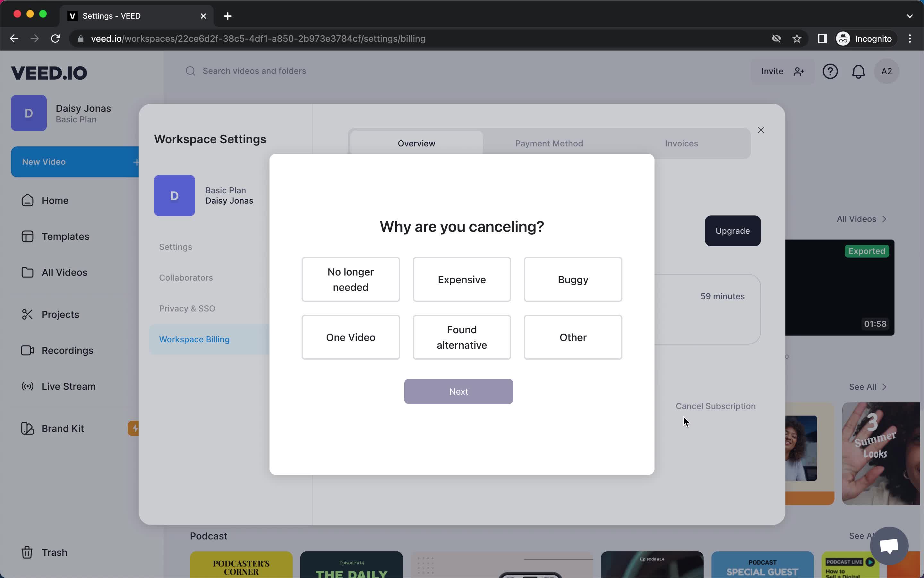Image resolution: width=924 pixels, height=578 pixels.
Task: Open a new browser tab
Action: coord(227,16)
